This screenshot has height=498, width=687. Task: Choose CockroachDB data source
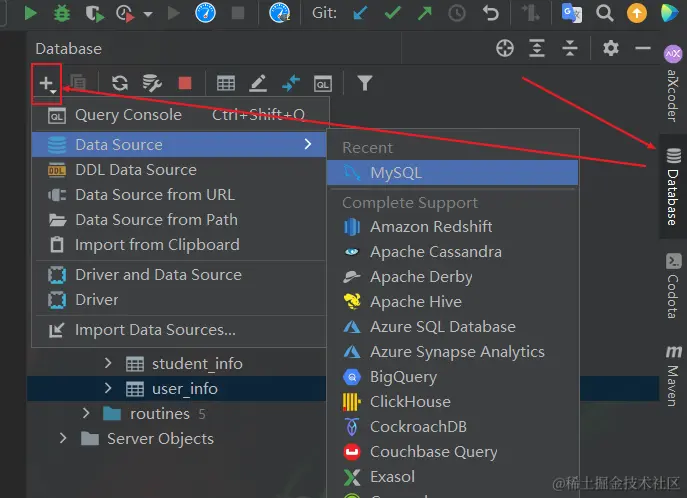click(453, 427)
